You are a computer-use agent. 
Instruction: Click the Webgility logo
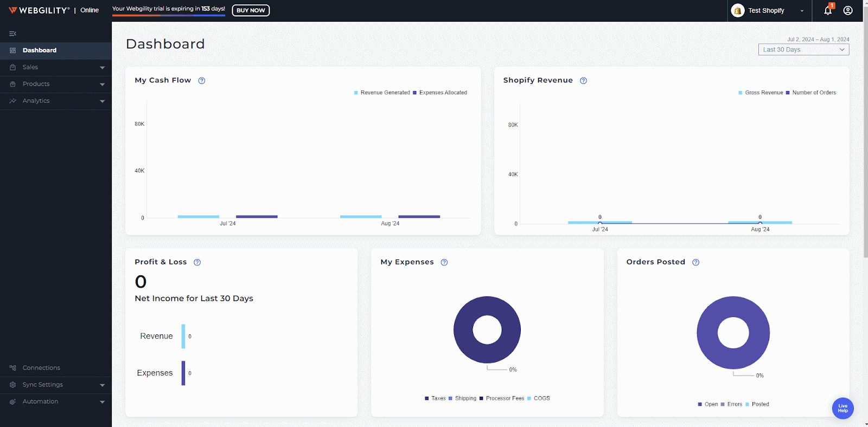click(39, 10)
